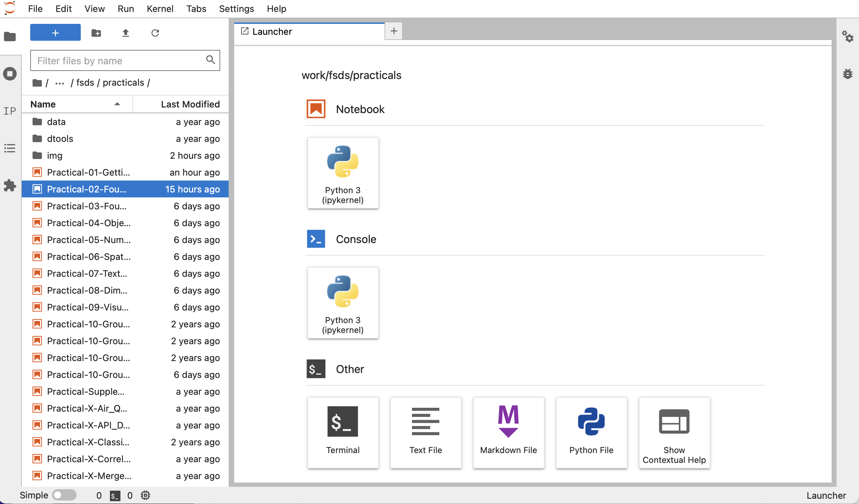Select Practical-X-Merge... notebook
This screenshot has height=504, width=859.
pyautogui.click(x=125, y=476)
